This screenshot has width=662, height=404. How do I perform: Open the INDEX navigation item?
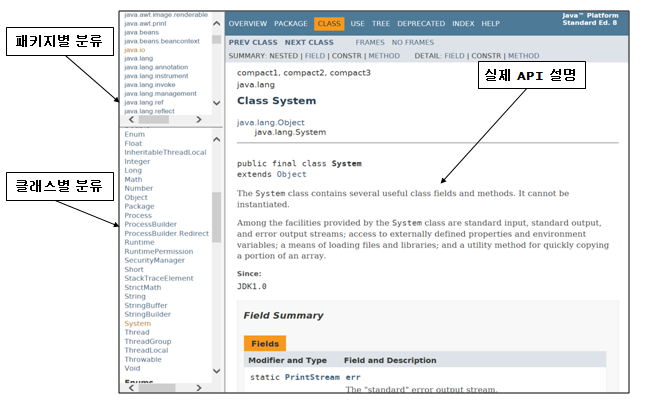(463, 24)
